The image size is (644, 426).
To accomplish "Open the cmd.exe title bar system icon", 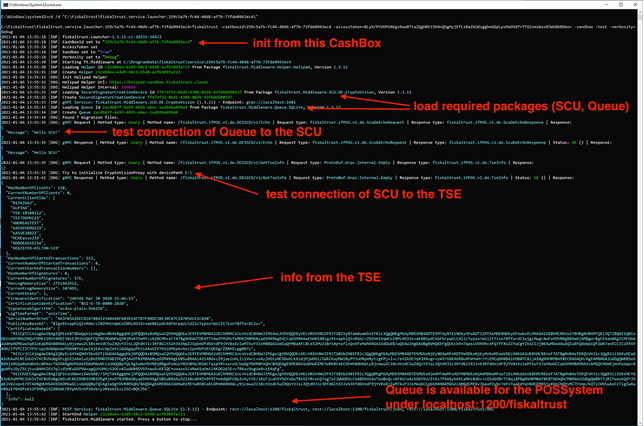I will tap(5, 5).
